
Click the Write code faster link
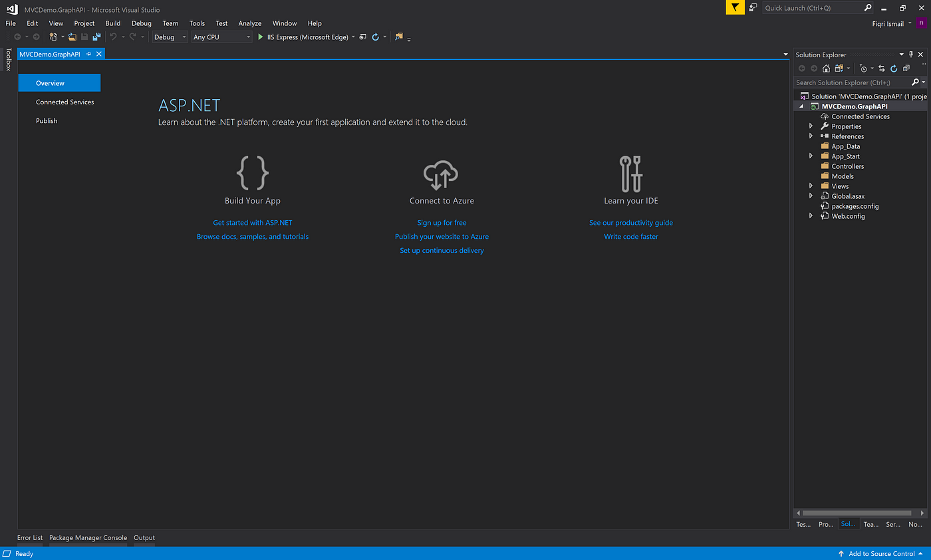tap(631, 237)
